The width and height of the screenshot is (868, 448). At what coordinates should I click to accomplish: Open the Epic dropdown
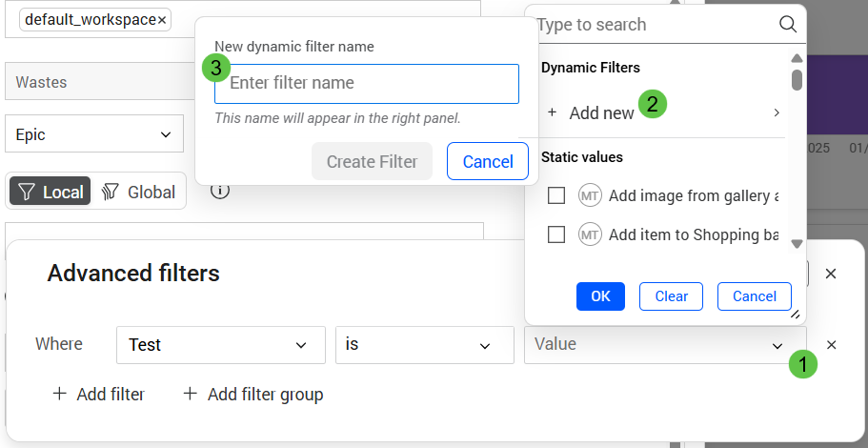click(x=94, y=133)
